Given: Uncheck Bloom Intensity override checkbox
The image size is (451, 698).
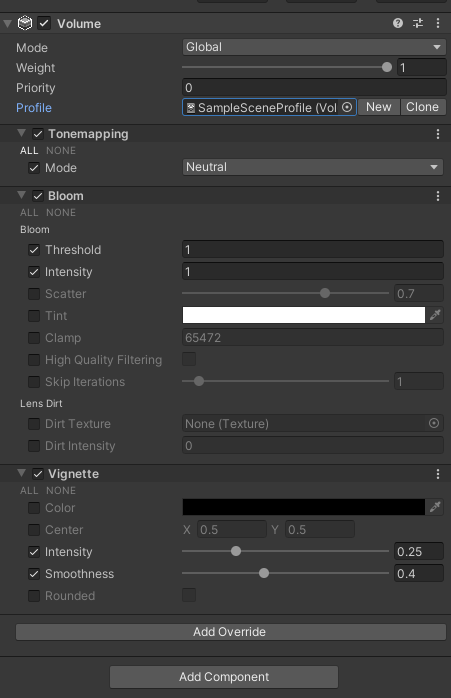Looking at the screenshot, I should tap(34, 272).
